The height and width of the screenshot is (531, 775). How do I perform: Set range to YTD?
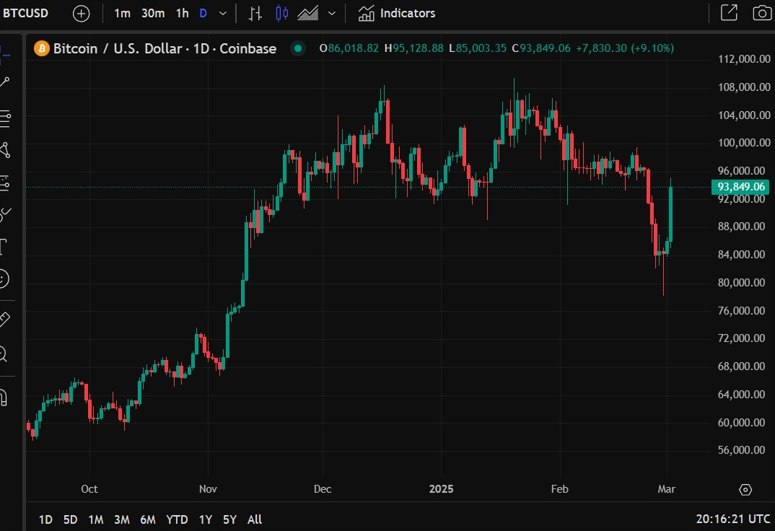pyautogui.click(x=177, y=519)
